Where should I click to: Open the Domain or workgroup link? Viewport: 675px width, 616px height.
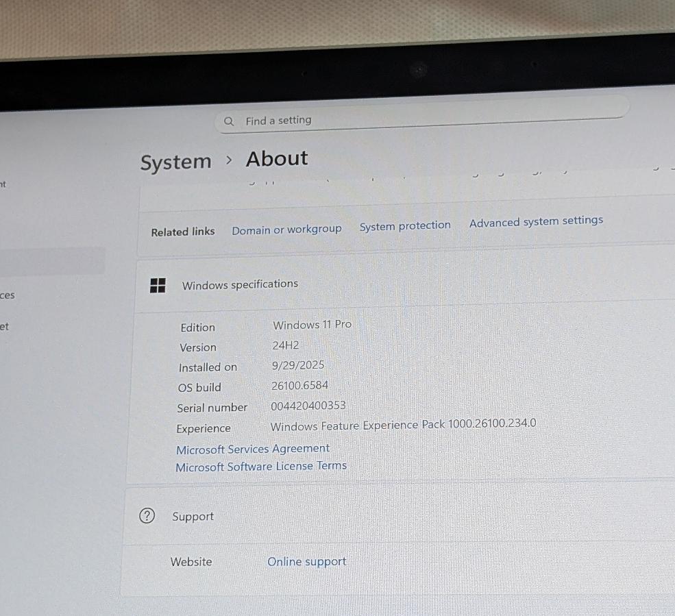click(x=286, y=230)
